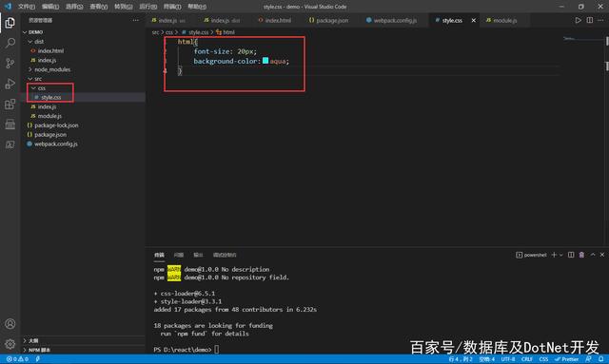Click Prettier in the status bar
Image resolution: width=609 pixels, height=364 pixels.
567,359
